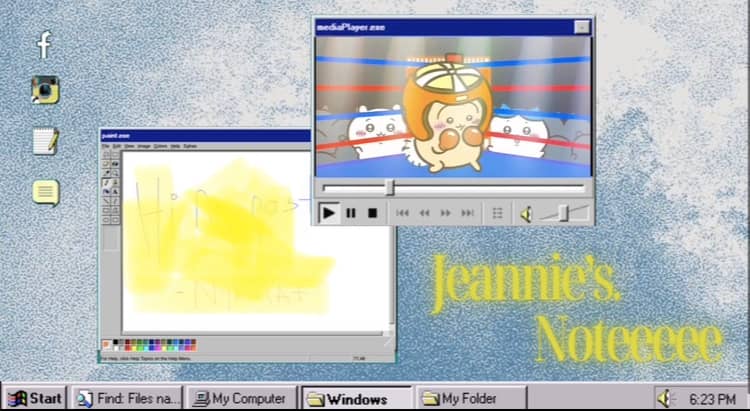
Task: Select the rectangular Select tool in Paint
Action: tap(115, 155)
